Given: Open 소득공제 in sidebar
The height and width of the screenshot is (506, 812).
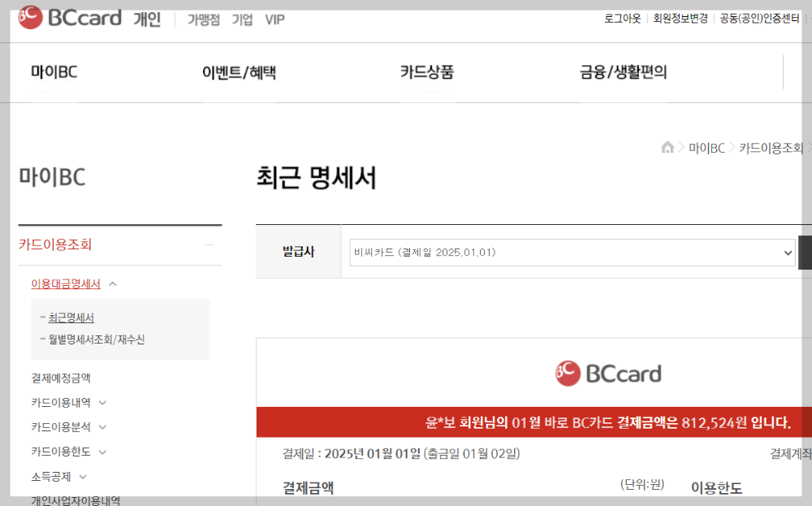Looking at the screenshot, I should (50, 477).
